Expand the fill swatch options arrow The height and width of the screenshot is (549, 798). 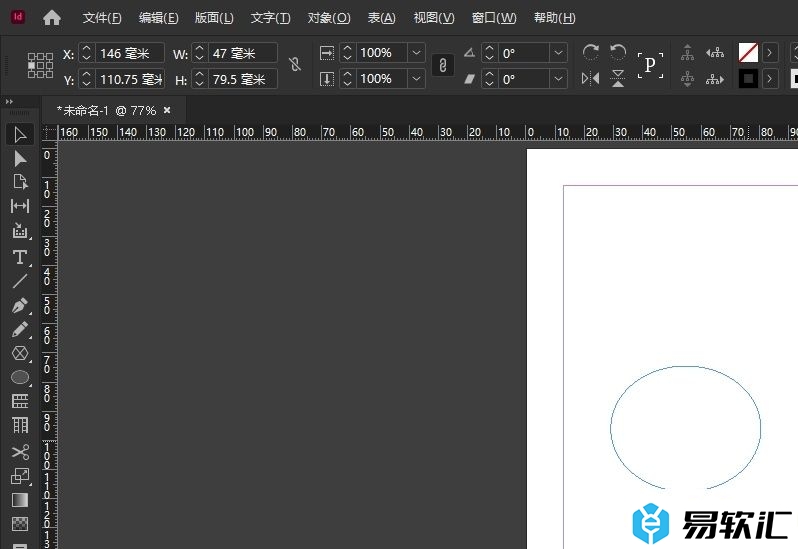point(770,52)
